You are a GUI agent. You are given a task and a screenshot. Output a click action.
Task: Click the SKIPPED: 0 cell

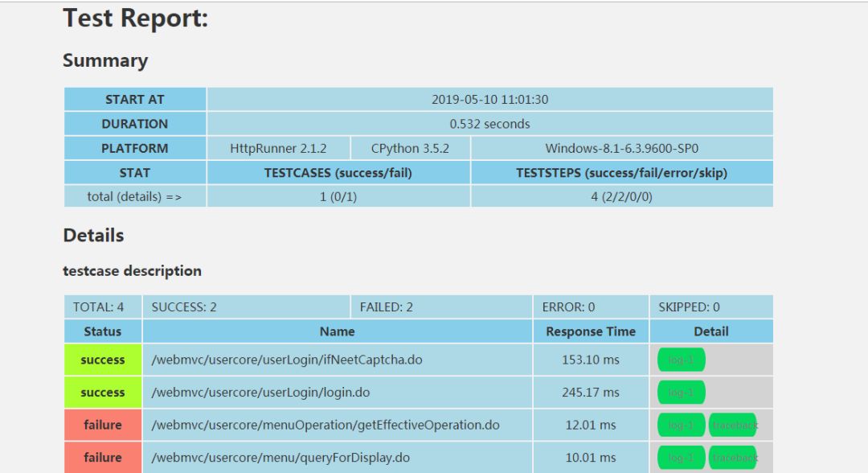(x=711, y=306)
